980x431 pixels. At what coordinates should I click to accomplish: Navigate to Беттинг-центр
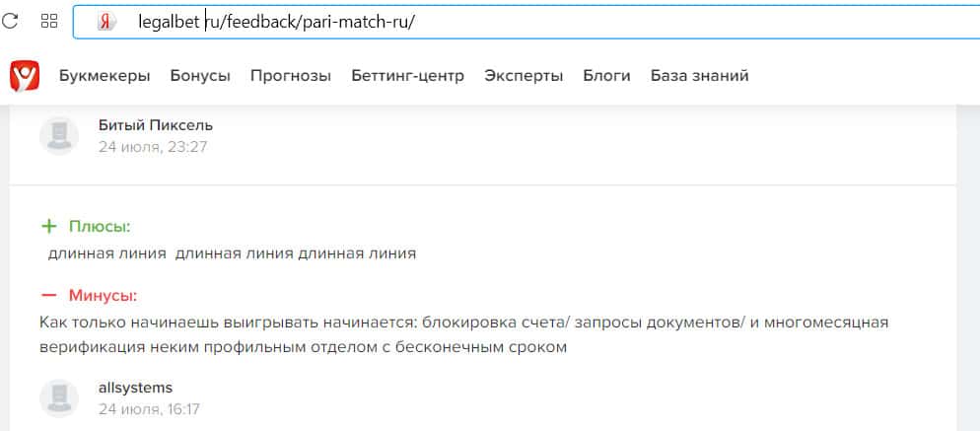[407, 76]
